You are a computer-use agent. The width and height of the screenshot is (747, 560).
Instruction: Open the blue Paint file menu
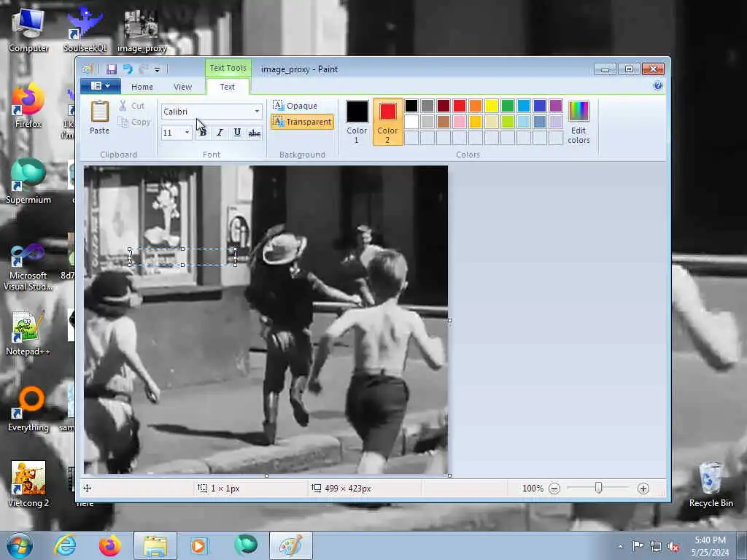click(x=100, y=86)
